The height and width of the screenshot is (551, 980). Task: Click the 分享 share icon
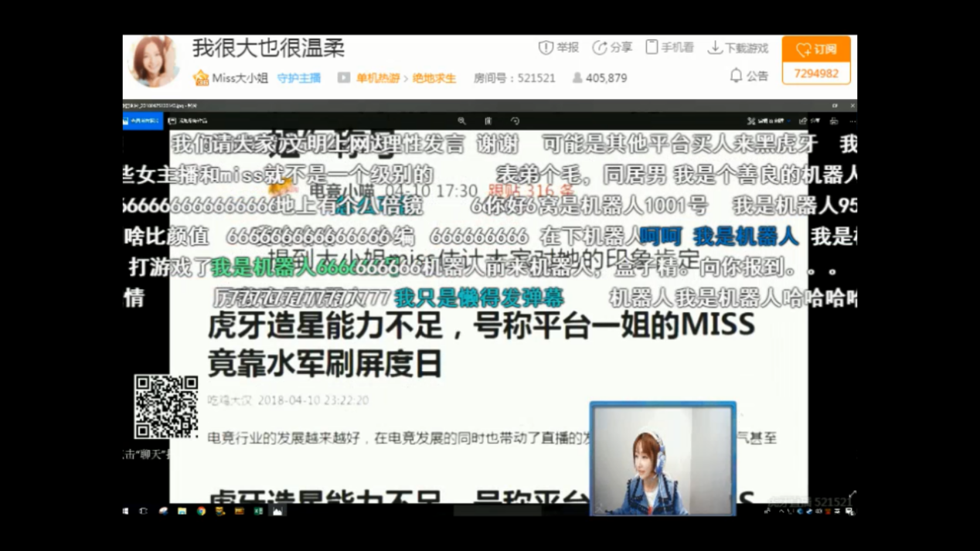point(599,48)
